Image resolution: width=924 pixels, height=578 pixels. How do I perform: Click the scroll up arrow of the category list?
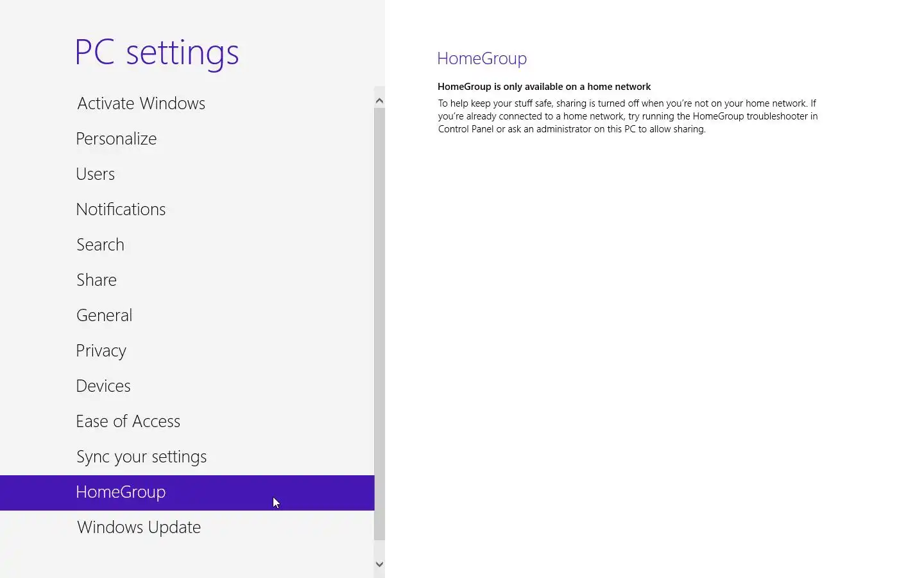(379, 101)
